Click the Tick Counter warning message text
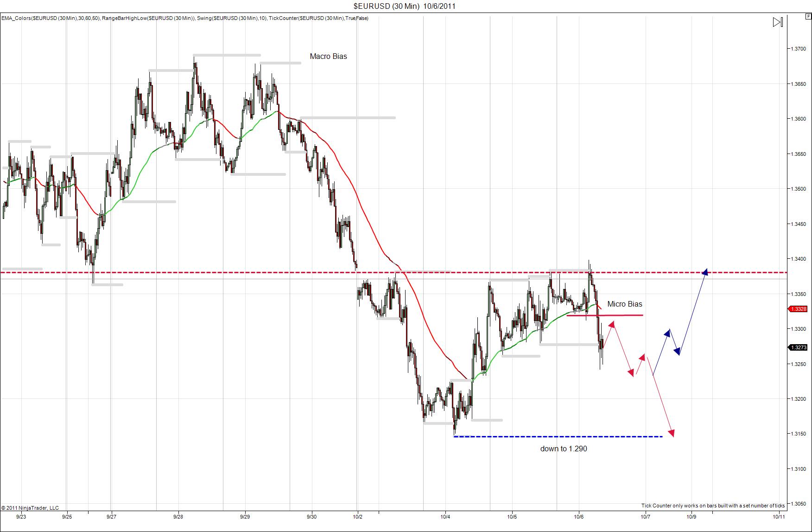The image size is (812, 532). coord(713,506)
